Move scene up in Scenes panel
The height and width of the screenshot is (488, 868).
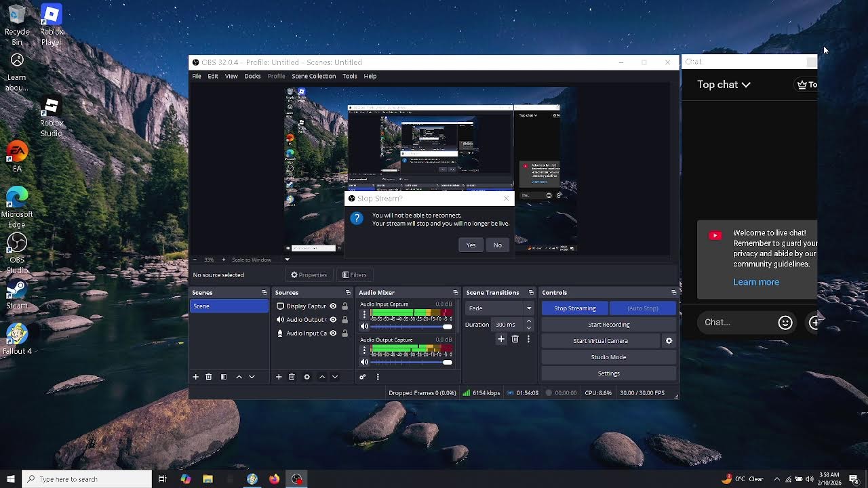point(239,377)
